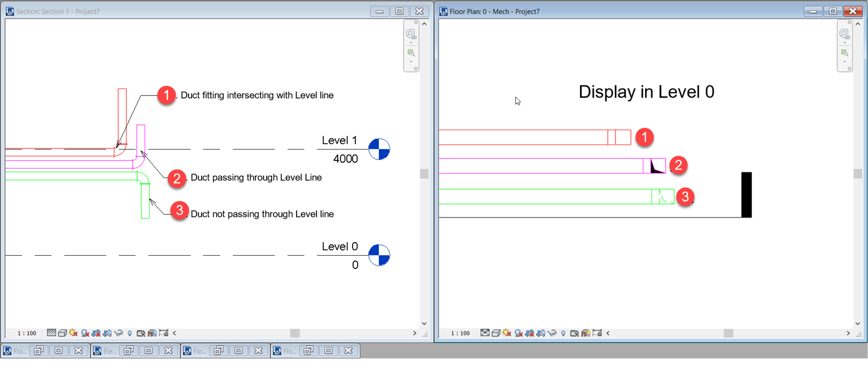Open the steering wheel dropdown arrow

(411, 42)
